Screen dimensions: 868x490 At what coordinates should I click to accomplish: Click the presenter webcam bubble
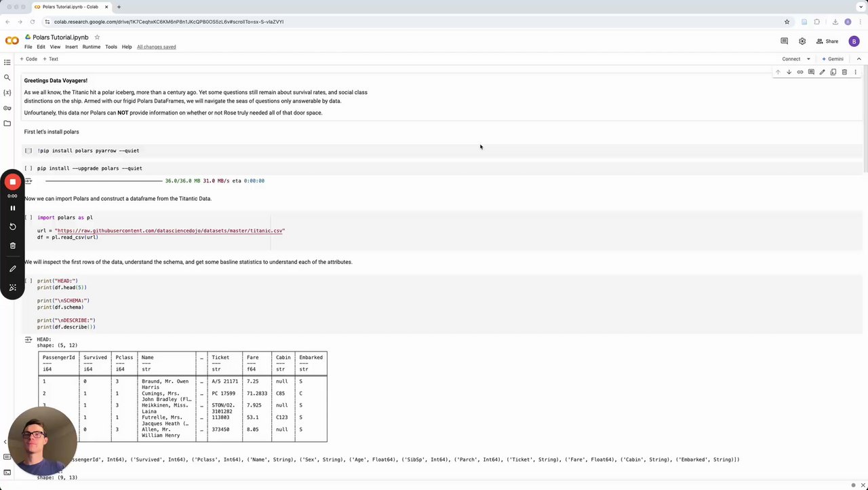point(42,440)
